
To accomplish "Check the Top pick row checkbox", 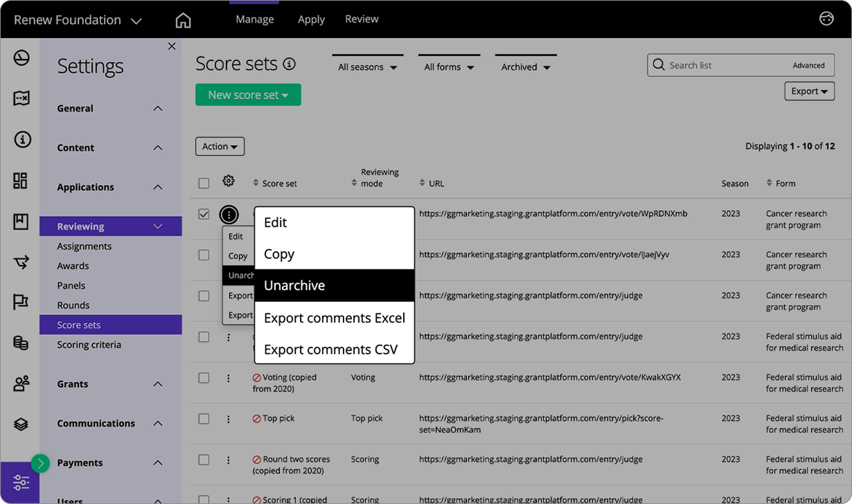I will [204, 419].
